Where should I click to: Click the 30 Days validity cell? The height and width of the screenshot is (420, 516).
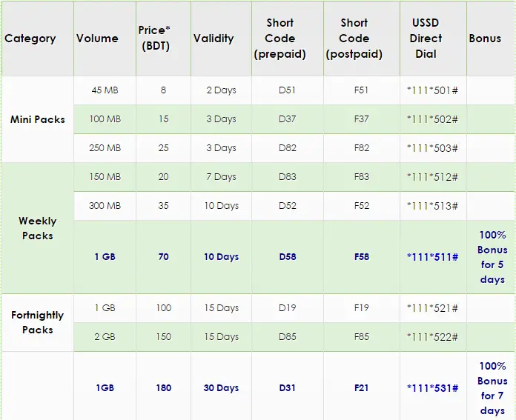[x=221, y=388]
